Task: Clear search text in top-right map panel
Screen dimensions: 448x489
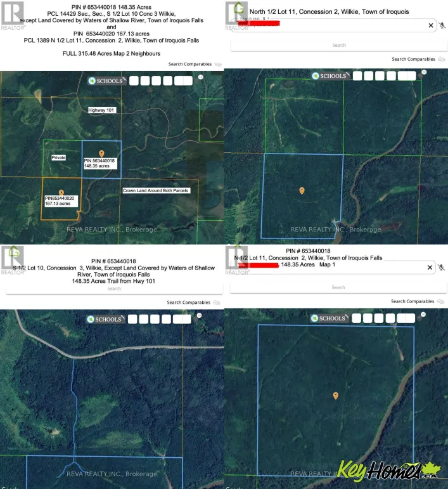Action: click(x=431, y=25)
